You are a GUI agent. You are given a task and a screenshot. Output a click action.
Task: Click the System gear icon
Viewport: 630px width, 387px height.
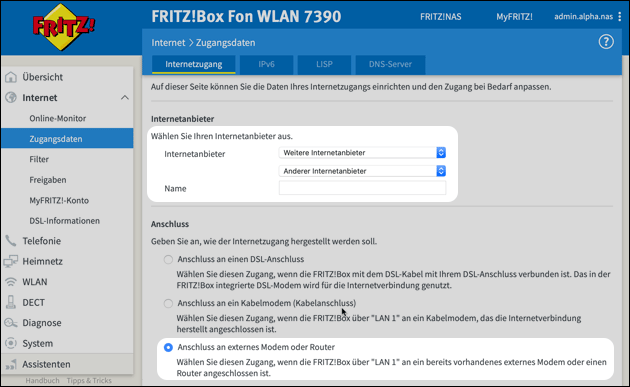click(x=11, y=343)
